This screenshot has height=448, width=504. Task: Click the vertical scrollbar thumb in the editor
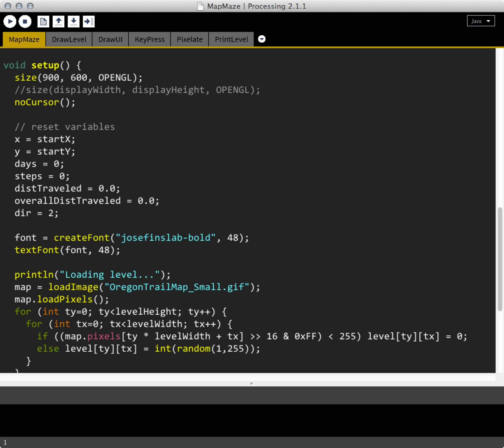500,259
